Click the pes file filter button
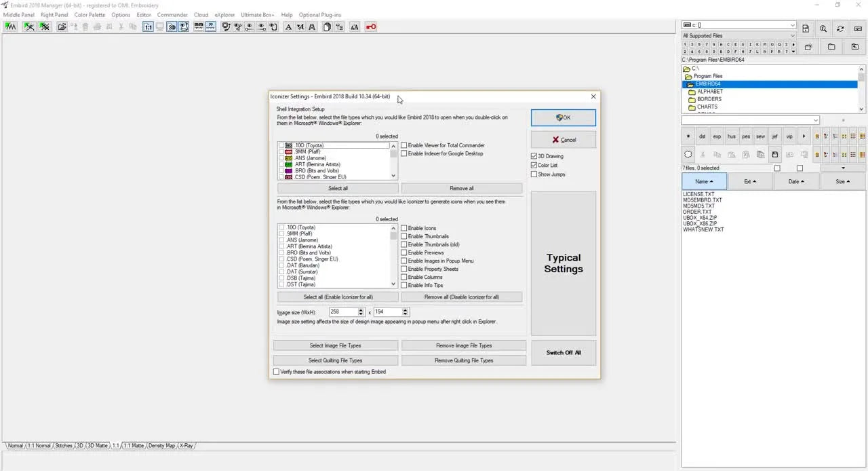 [x=746, y=136]
